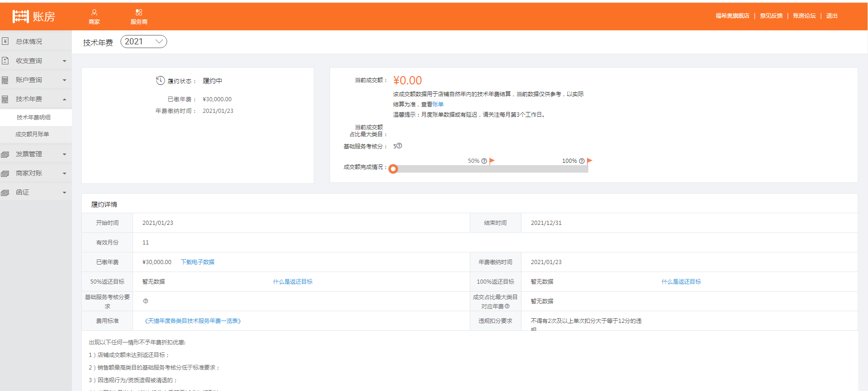Expand 发票管理 sidebar menu
868x391 pixels.
point(35,154)
